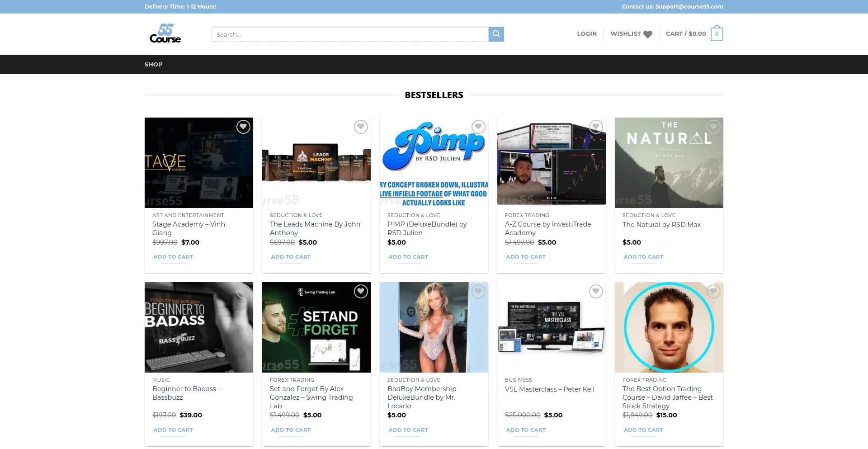Add The Leads Machine to cart
The height and width of the screenshot is (449, 868).
click(291, 257)
